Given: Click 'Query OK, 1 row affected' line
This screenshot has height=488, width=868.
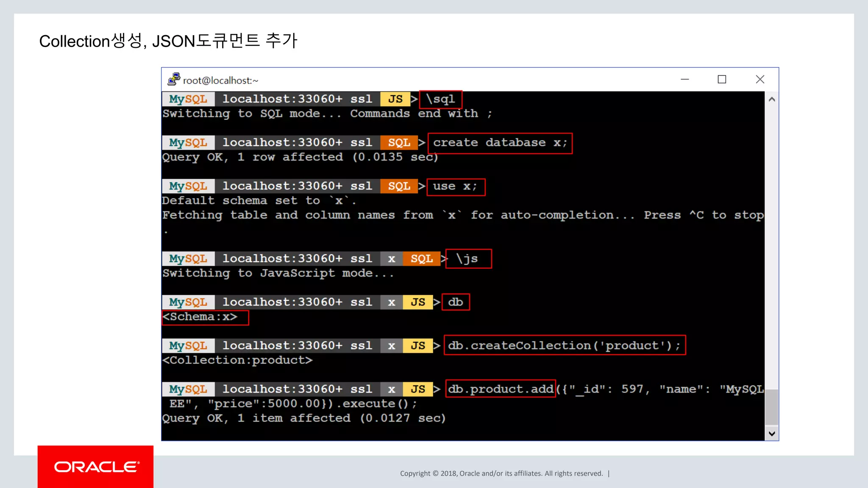Looking at the screenshot, I should (300, 157).
